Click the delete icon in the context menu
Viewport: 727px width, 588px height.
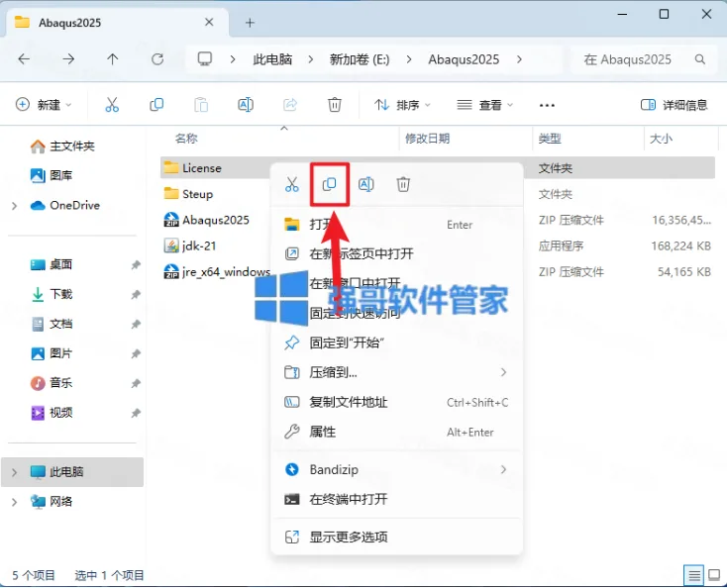403,184
